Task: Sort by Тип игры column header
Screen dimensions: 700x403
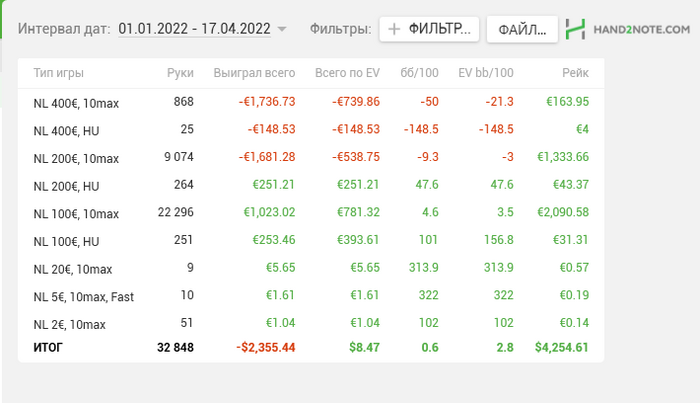Action: [58, 73]
